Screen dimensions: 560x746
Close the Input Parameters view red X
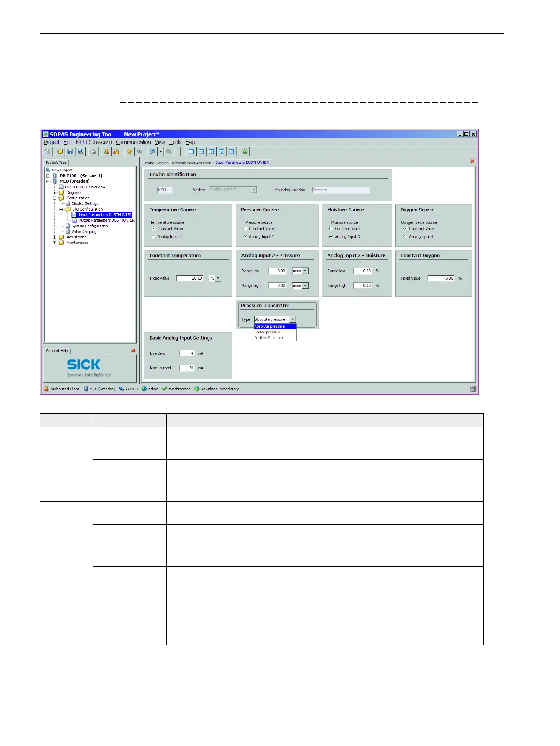tap(472, 162)
